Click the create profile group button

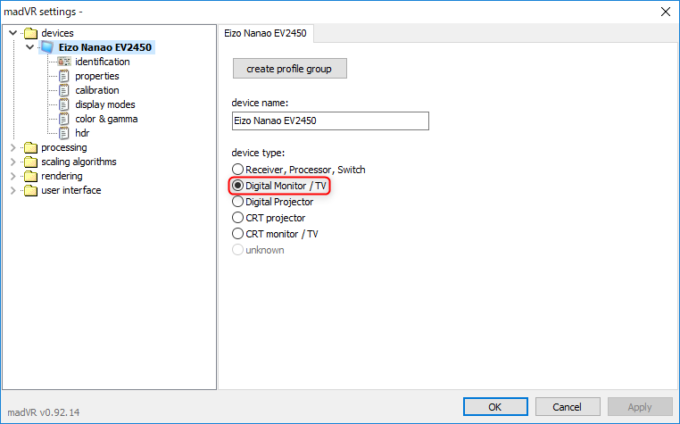(x=289, y=69)
